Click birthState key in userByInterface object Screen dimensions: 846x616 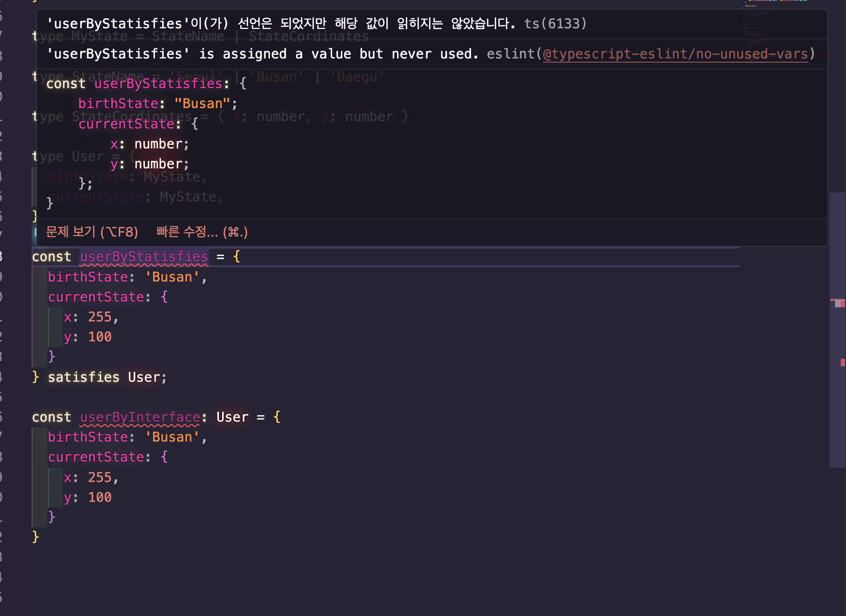point(88,437)
